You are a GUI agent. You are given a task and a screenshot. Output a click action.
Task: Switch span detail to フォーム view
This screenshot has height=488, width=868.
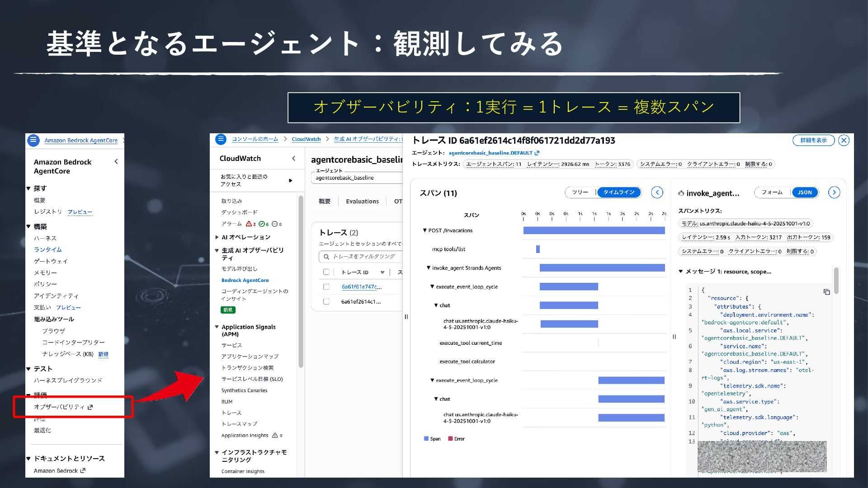(772, 192)
